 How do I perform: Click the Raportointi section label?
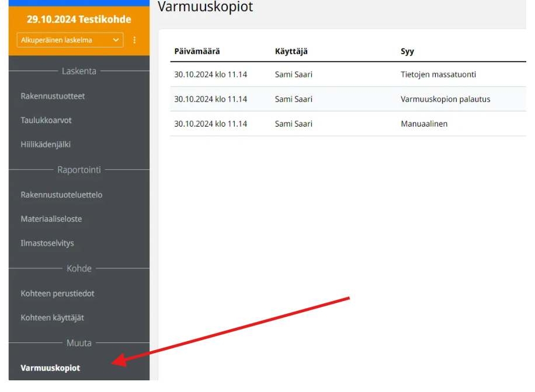(79, 170)
